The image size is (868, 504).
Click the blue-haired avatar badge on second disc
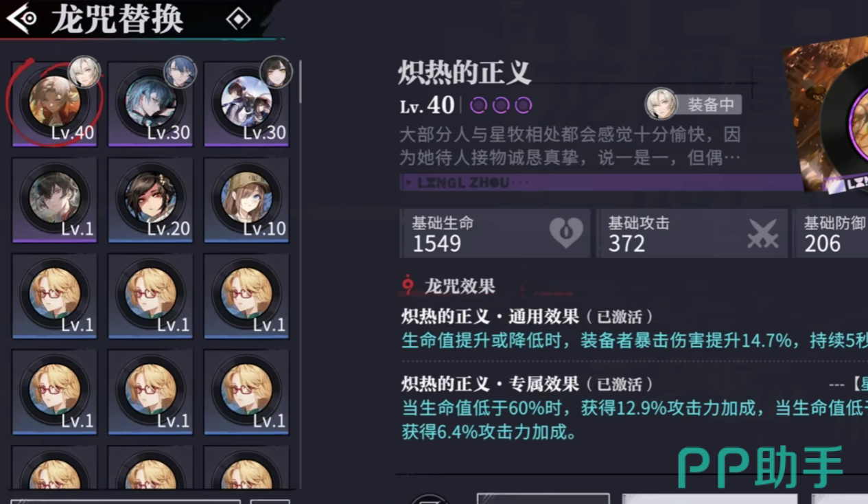click(x=180, y=72)
